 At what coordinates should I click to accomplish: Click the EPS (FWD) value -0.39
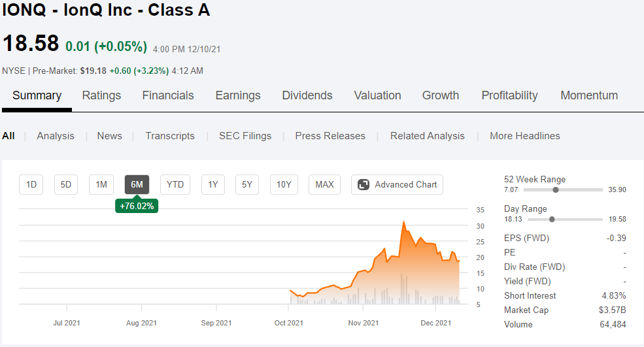click(616, 238)
